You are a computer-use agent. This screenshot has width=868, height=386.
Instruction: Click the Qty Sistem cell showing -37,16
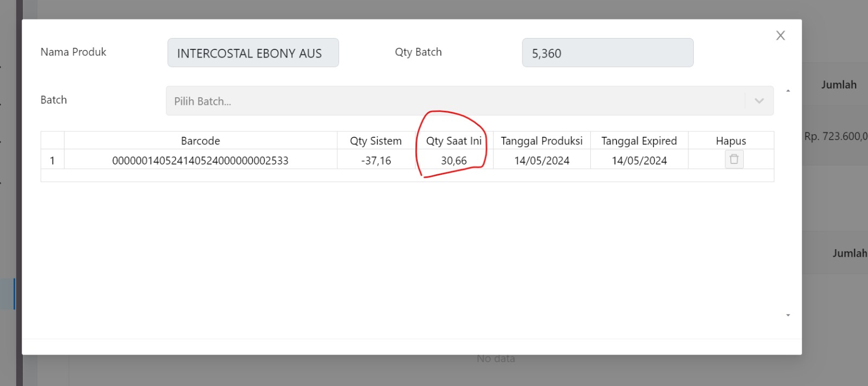click(x=375, y=161)
